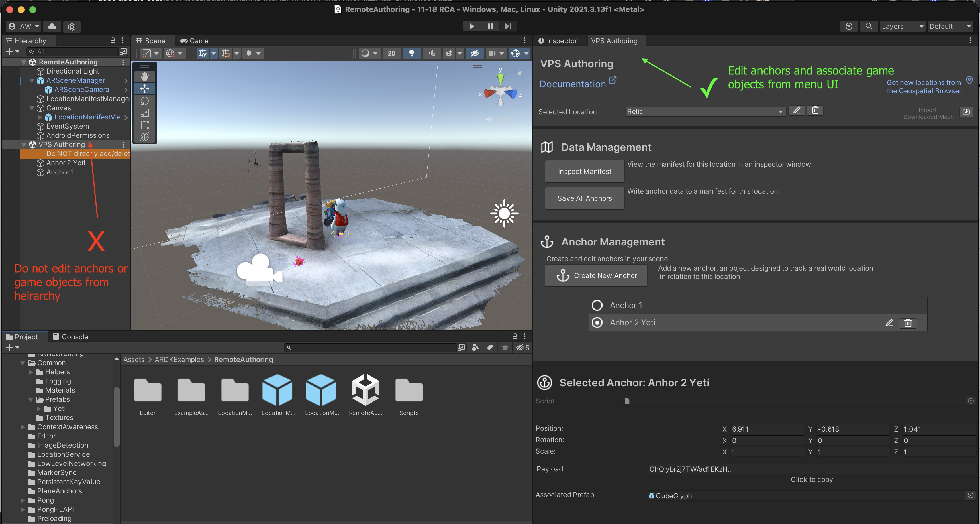Viewport: 980px width, 524px height.
Task: Toggle scene lighting on or off
Action: point(412,53)
